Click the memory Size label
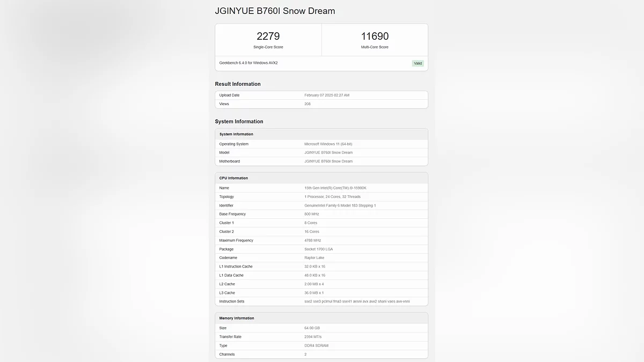 pos(223,328)
